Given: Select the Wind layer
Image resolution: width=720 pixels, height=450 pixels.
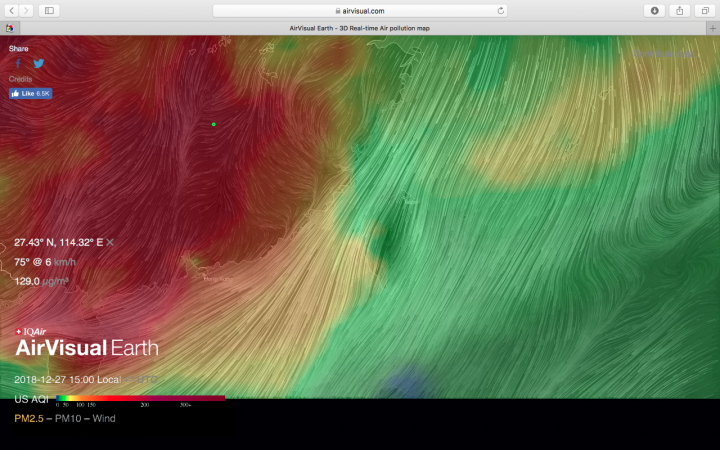Looking at the screenshot, I should coord(104,418).
